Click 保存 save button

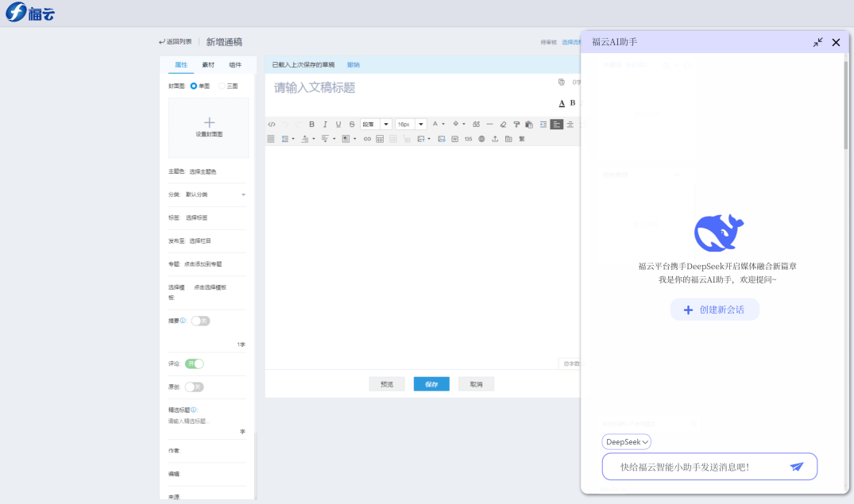coord(431,384)
